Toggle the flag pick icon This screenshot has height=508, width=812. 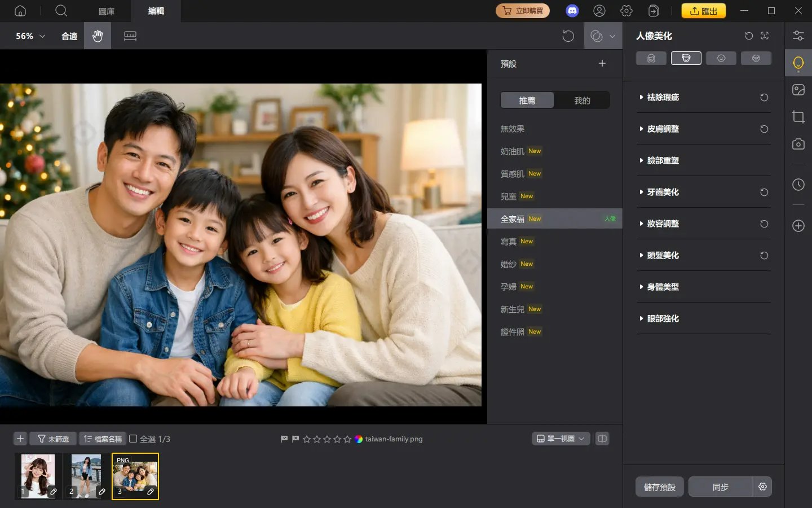click(284, 439)
